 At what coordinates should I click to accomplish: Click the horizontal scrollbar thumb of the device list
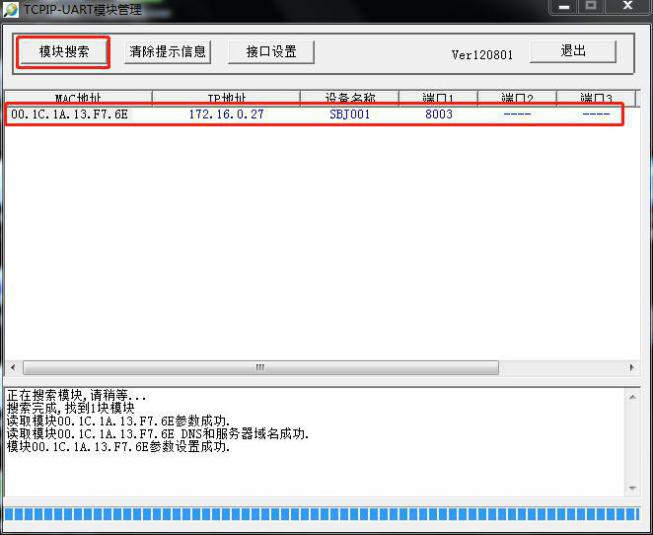(261, 368)
